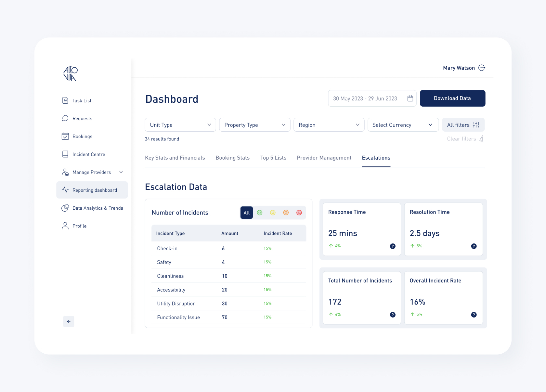Viewport: 546px width, 392px height.
Task: Click the Task List sidebar icon
Action: [65, 100]
